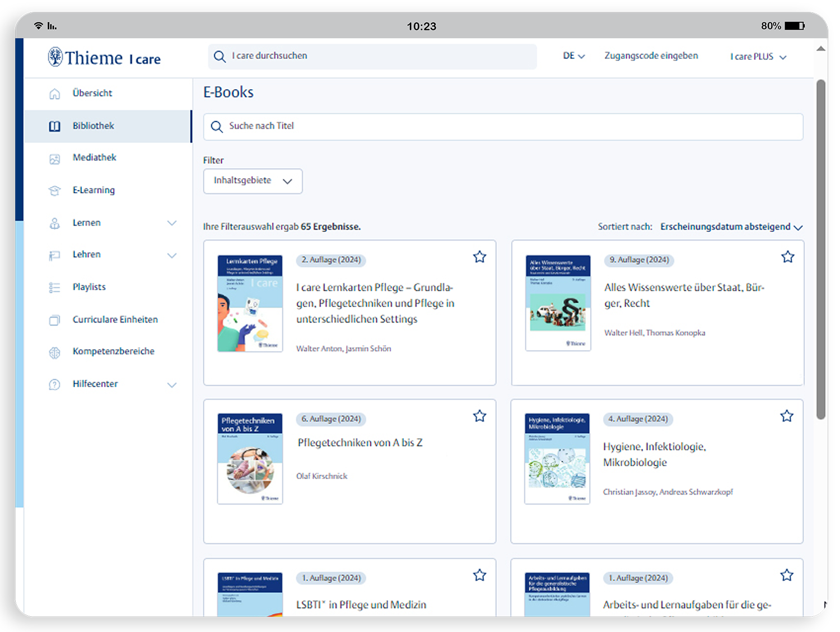
Task: Star the LSBTI* in Pflege und Medizin book
Action: 480,575
